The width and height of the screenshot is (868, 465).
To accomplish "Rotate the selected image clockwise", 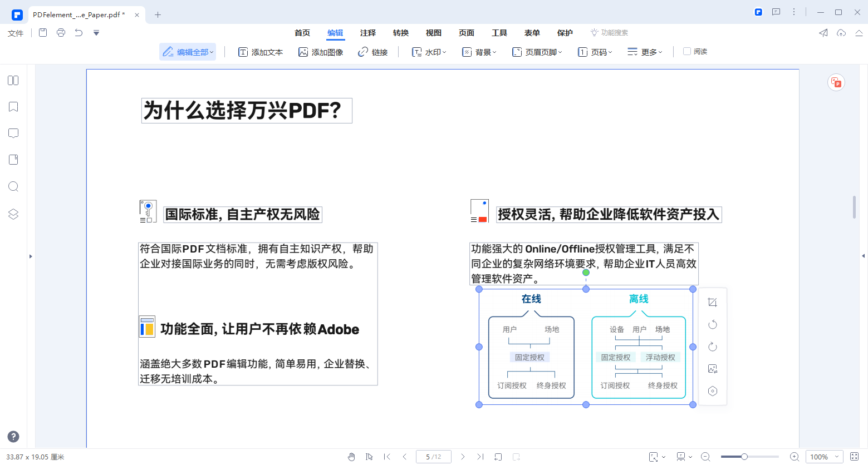I will [x=713, y=347].
